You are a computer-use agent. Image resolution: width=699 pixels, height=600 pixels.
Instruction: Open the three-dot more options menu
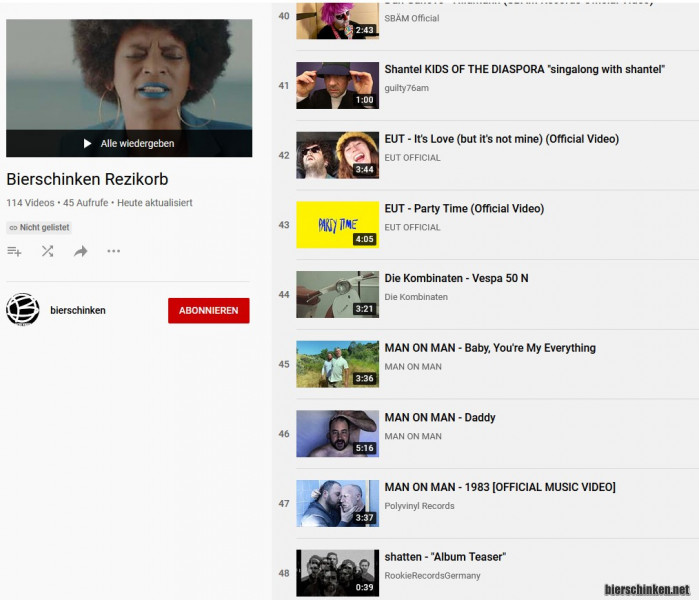(x=114, y=251)
